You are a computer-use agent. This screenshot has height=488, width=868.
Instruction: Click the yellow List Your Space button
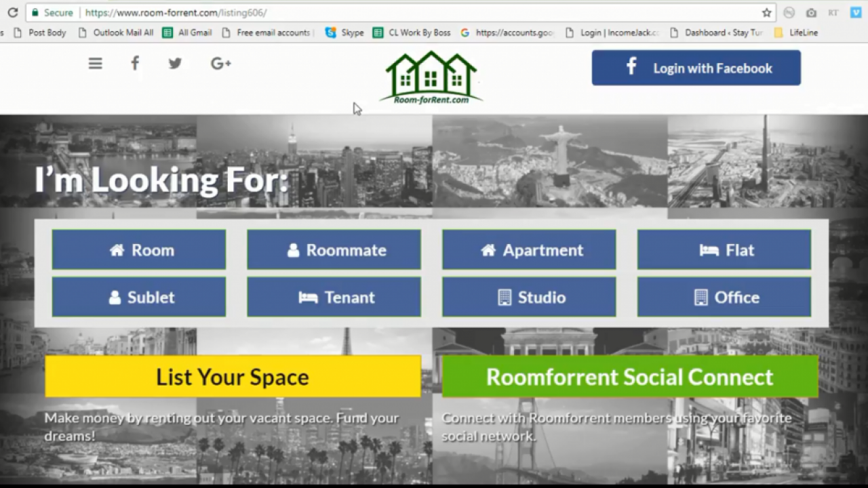(233, 376)
